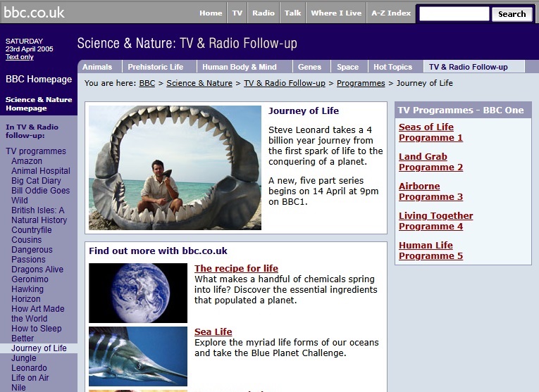Open Animal Hospital in sidebar
Screen dimensions: 539x392
(41, 171)
